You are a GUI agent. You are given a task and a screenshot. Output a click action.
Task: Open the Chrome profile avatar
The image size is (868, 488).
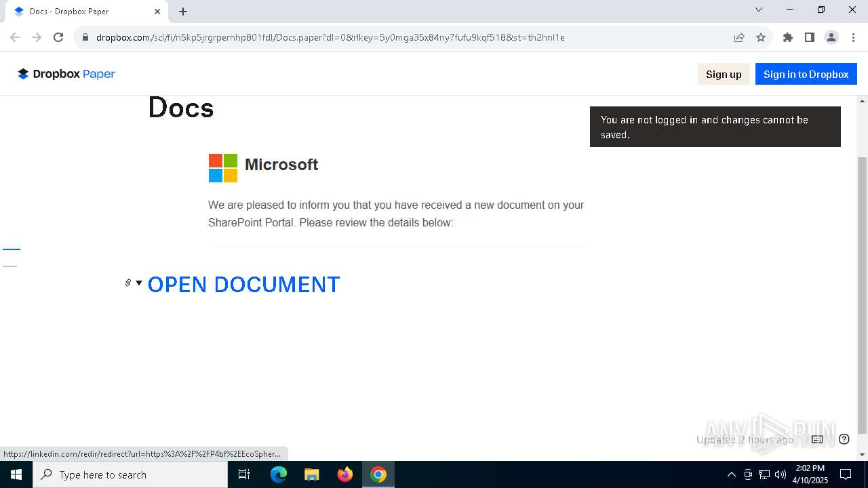(x=831, y=37)
